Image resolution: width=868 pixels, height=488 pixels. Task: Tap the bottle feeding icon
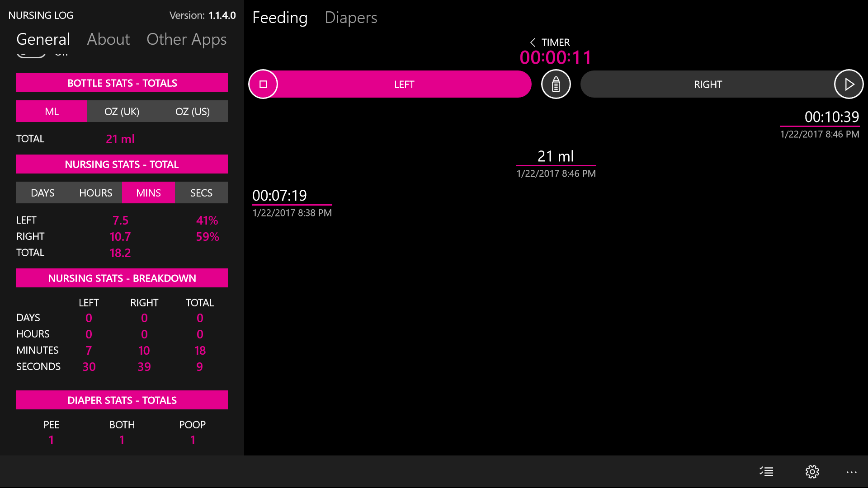click(556, 84)
